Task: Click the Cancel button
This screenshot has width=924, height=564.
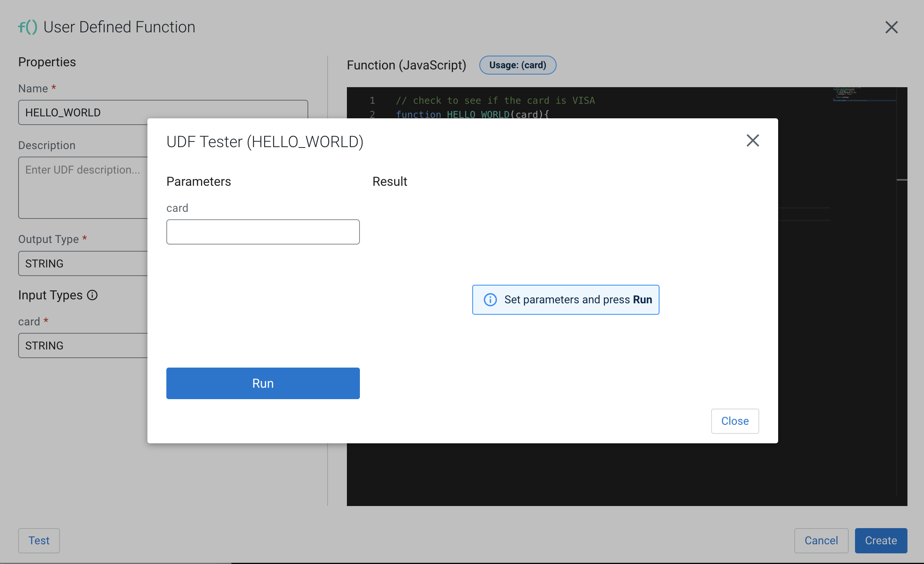Action: point(821,540)
